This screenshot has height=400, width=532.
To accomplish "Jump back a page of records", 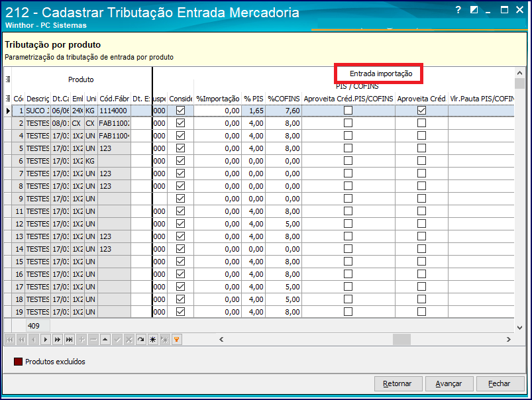I will coord(22,340).
